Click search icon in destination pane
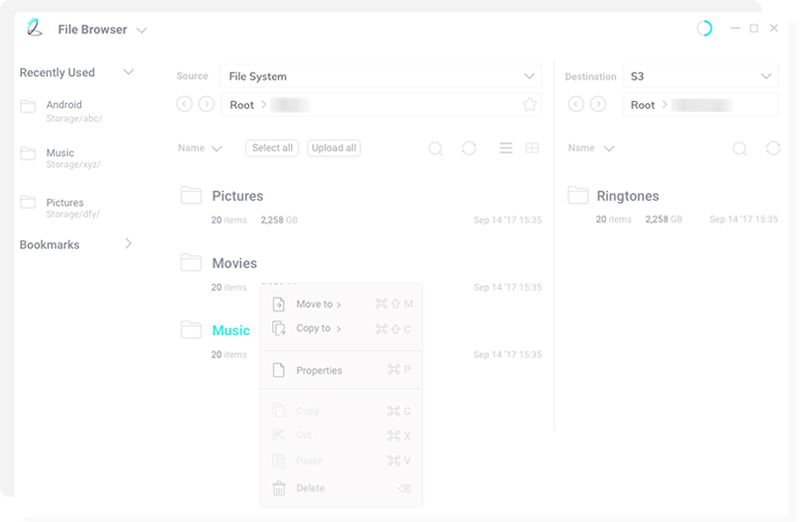Viewport: 800px width, 522px height. click(740, 148)
